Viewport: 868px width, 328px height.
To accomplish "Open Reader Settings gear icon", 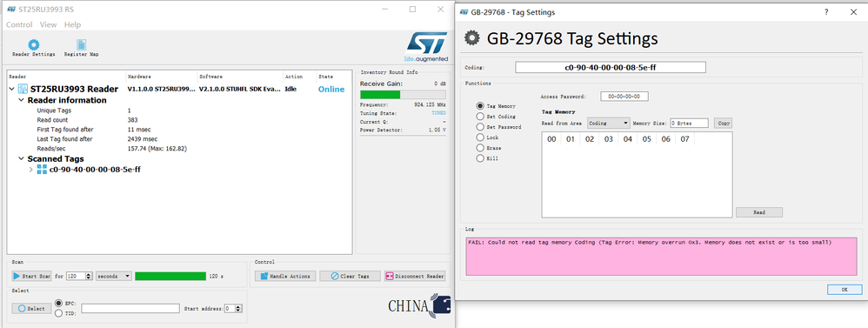I will tap(34, 45).
